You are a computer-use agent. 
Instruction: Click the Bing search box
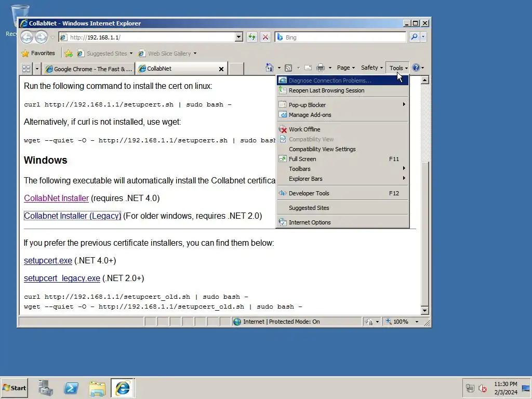[x=340, y=37]
